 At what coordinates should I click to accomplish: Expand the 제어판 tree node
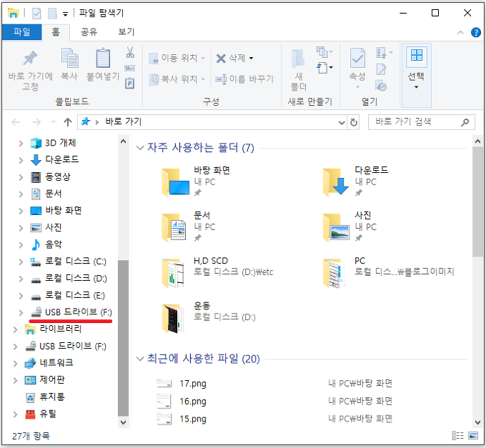[15, 380]
